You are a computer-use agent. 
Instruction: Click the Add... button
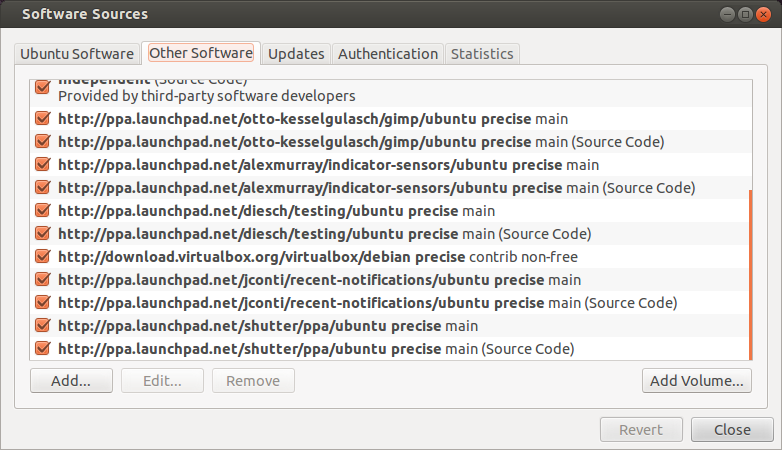click(x=71, y=381)
